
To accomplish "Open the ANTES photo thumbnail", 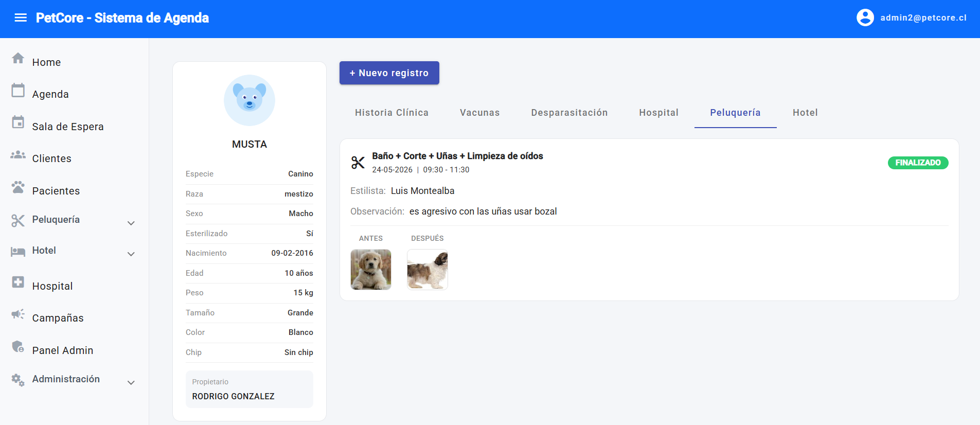I will [x=371, y=270].
